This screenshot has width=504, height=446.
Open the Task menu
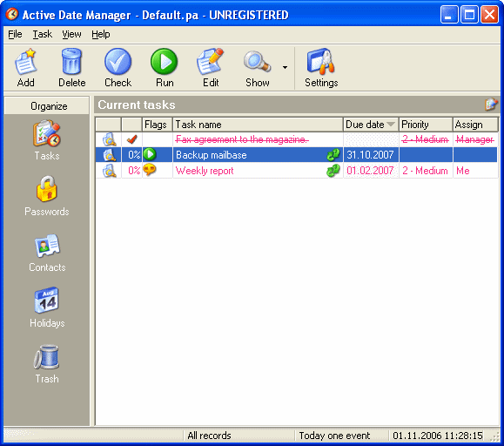point(42,34)
